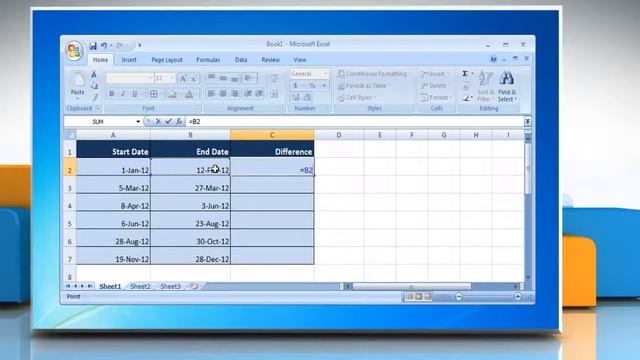Increase the cell indent
The image size is (640, 360).
(260, 94)
